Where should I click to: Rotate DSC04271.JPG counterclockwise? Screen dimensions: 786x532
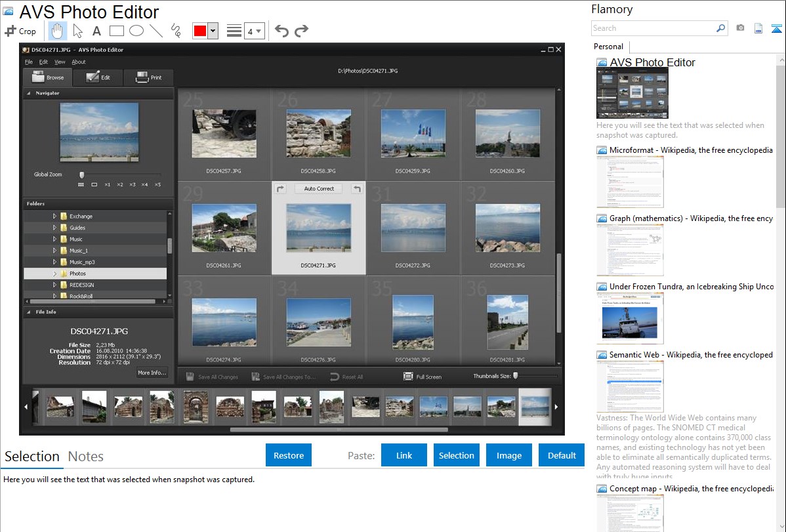(357, 189)
